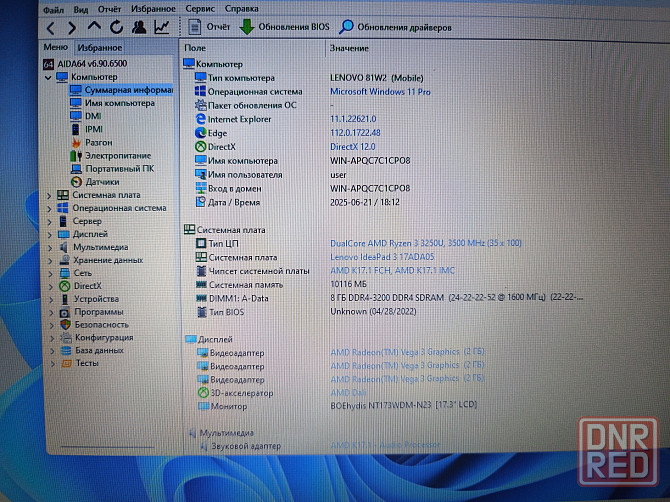Select Имя компьютера in the tree
Image resolution: width=670 pixels, height=502 pixels.
coord(112,103)
